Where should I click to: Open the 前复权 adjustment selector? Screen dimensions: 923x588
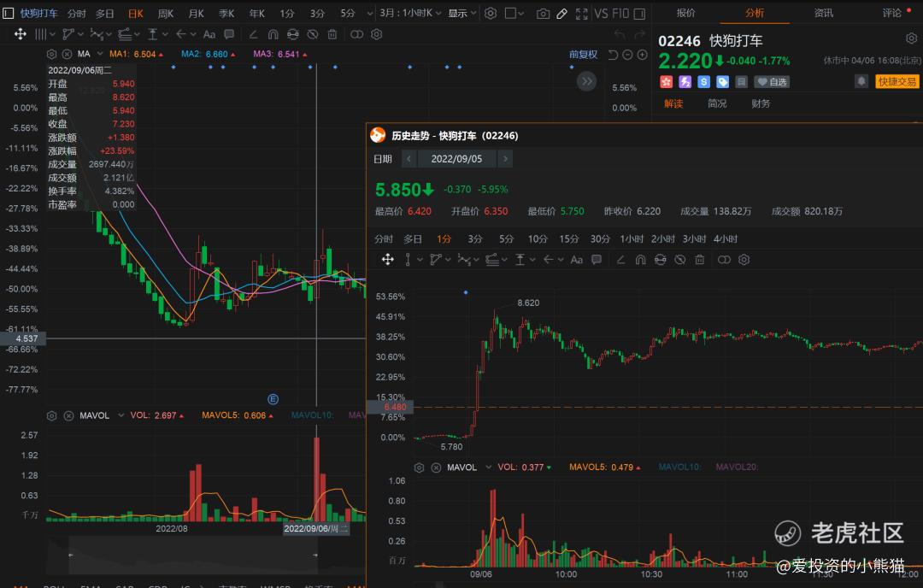point(583,54)
